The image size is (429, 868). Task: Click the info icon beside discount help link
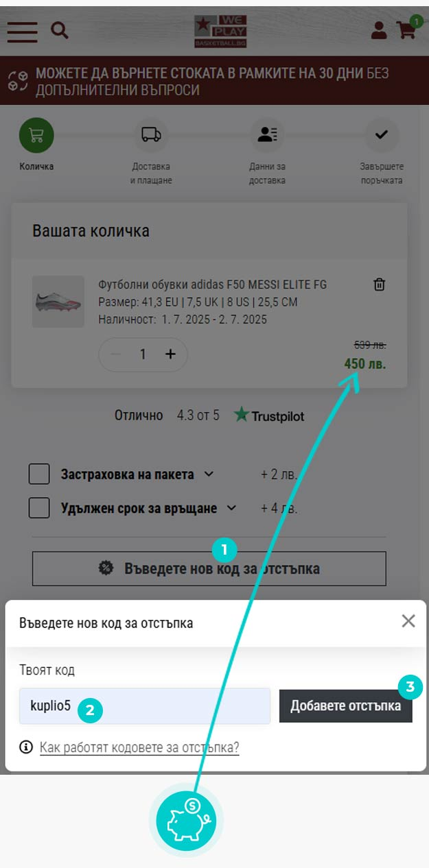pos(26,747)
